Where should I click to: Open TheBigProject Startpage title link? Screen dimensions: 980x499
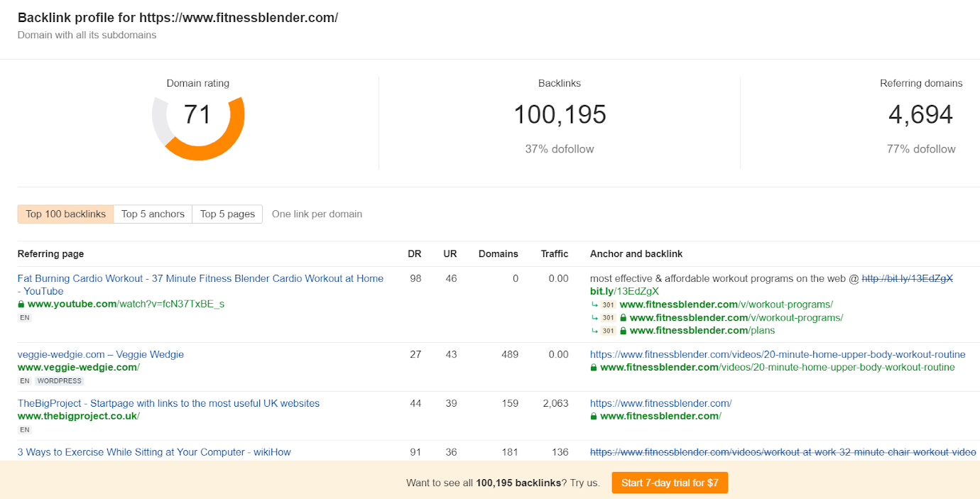168,403
